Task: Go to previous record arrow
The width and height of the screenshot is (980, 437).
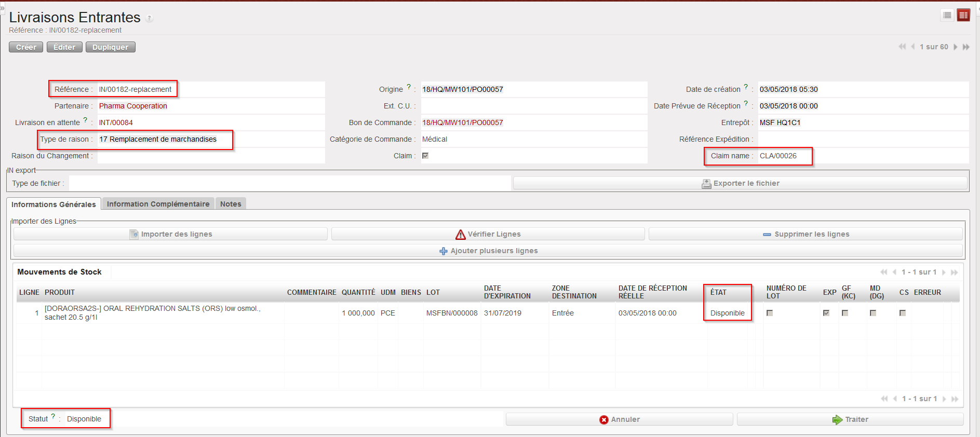Action: [x=912, y=47]
